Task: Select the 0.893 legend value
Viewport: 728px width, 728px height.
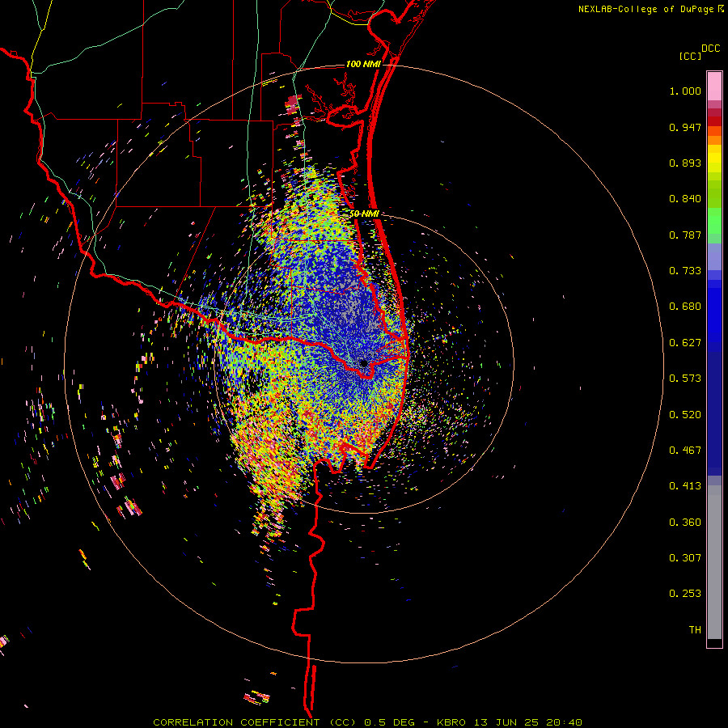Action: point(685,163)
